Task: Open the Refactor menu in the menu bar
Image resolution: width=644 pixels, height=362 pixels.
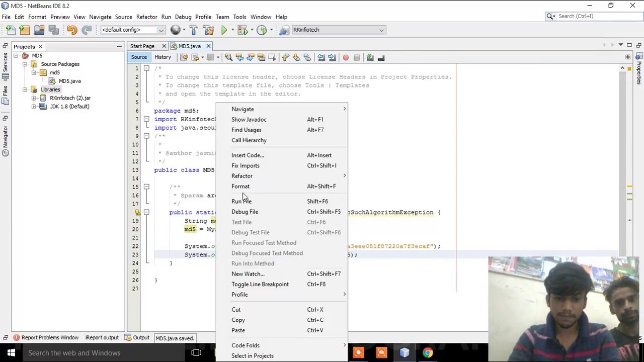Action: point(146,17)
